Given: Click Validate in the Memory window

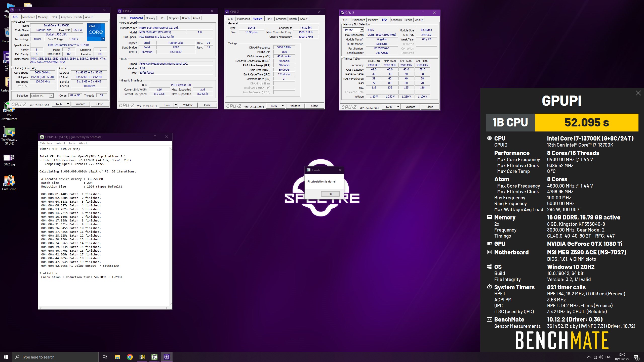Looking at the screenshot, I should click(295, 106).
